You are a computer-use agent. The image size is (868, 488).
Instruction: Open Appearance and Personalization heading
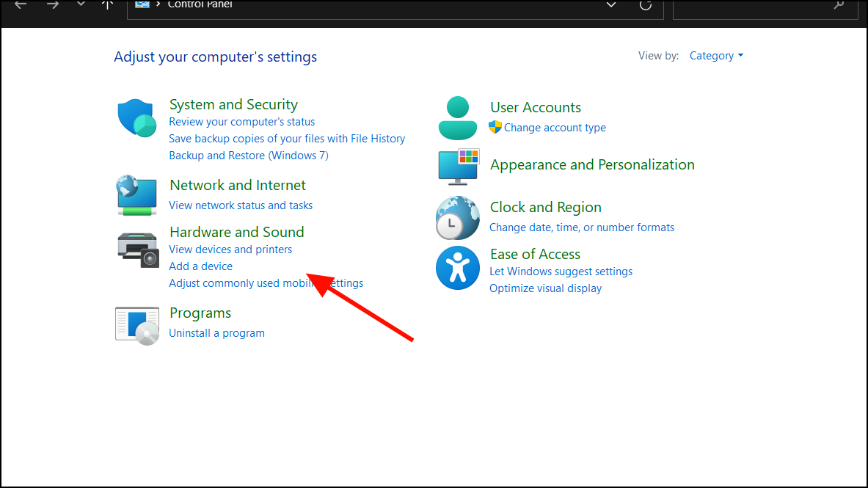coord(592,165)
